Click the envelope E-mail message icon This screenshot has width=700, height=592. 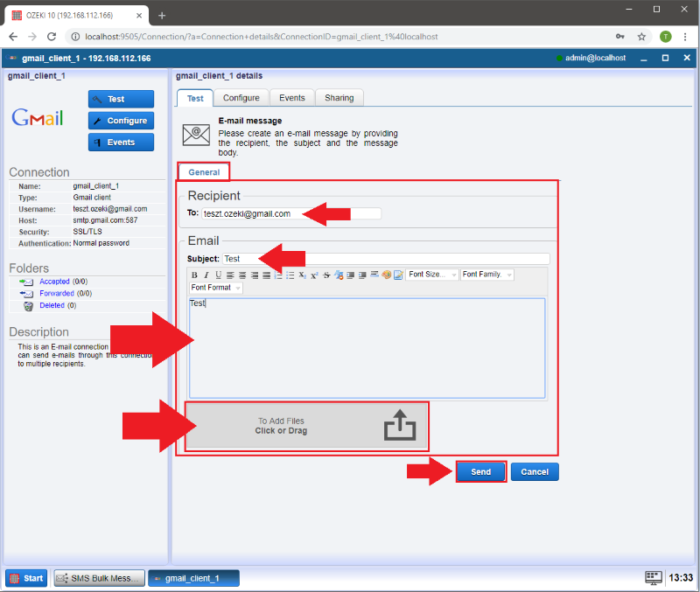(196, 134)
